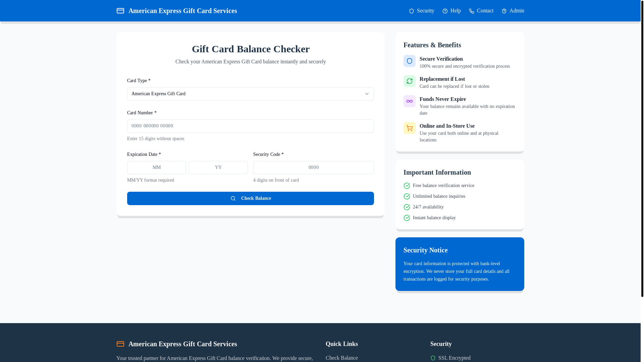Click the 'Security Code *' field label
The image size is (644, 362).
(268, 155)
